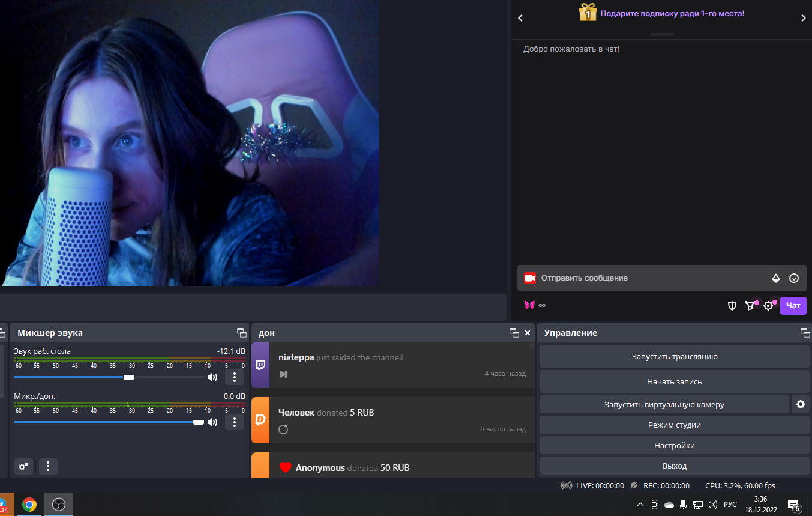Open options menu for Звук раб. стола
The width and height of the screenshot is (812, 516).
(234, 377)
